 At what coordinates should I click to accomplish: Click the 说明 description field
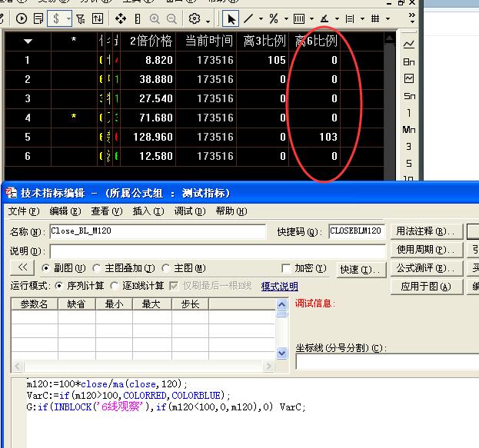click(218, 251)
